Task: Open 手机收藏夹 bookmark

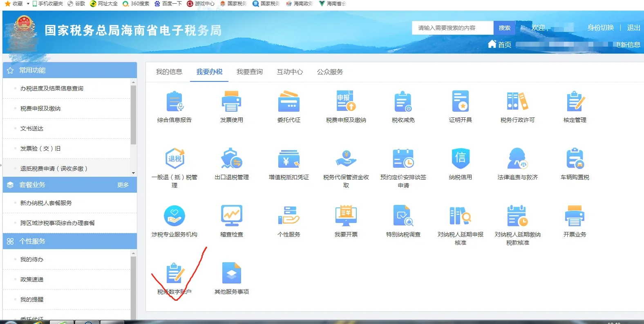Action: 47,4
